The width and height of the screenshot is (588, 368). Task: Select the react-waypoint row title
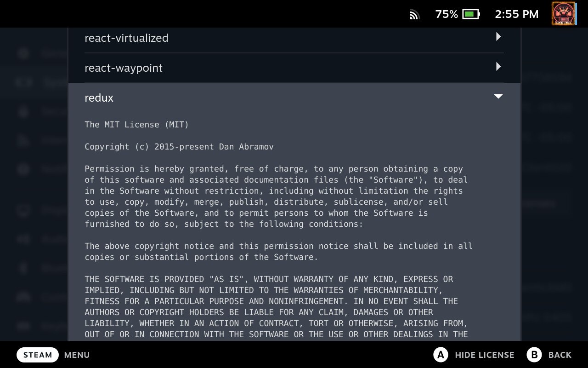point(124,68)
